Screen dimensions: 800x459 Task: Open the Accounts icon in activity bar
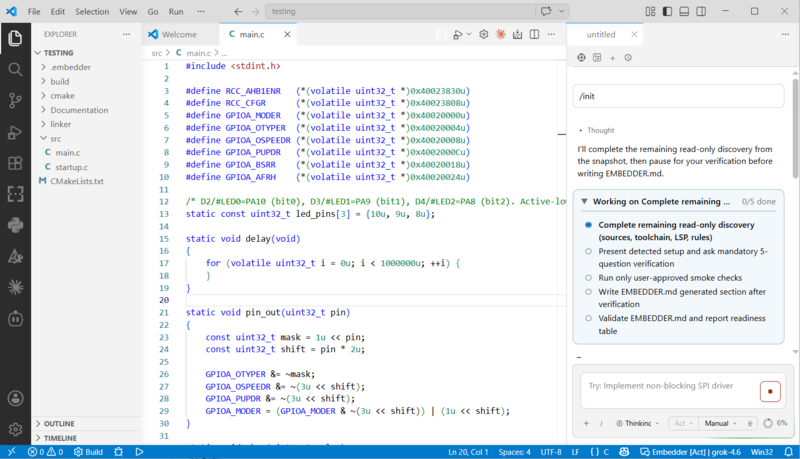coord(15,398)
